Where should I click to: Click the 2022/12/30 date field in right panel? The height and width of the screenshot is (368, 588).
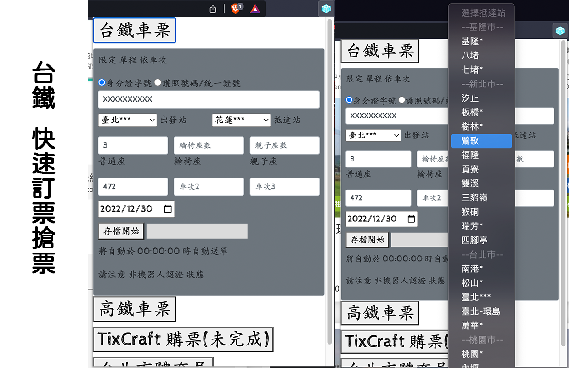pyautogui.click(x=382, y=218)
